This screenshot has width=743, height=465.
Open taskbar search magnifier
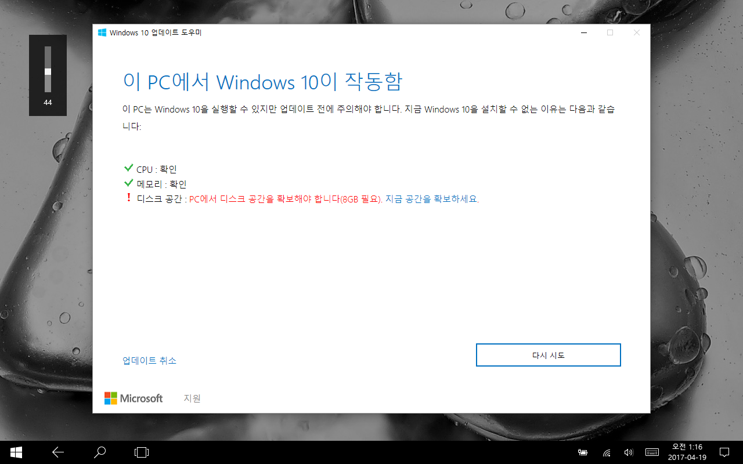(100, 453)
